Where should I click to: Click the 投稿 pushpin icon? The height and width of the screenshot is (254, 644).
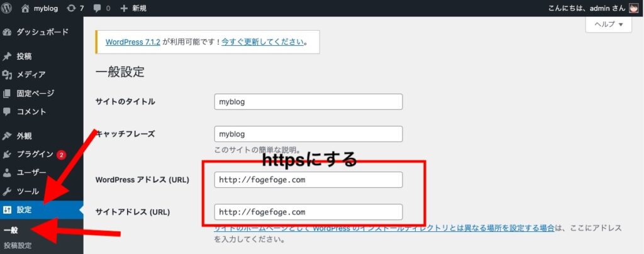pos(7,57)
